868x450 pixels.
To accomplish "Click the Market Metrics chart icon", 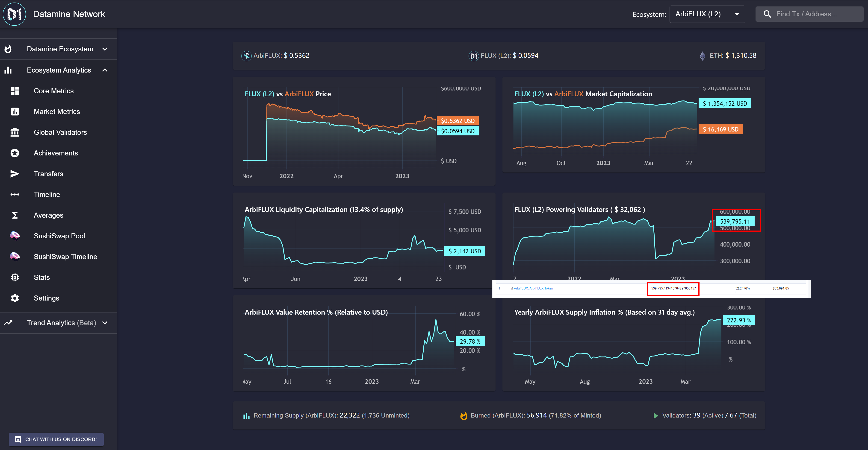I will 15,111.
